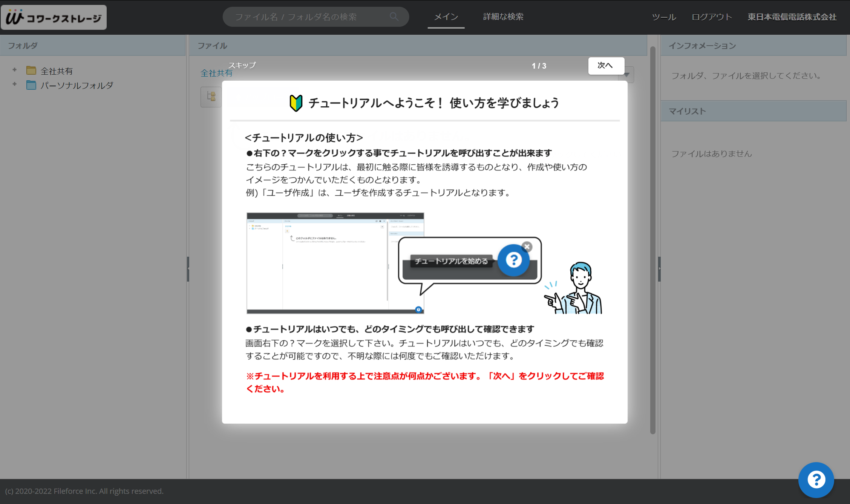Click the コワークストレージ logo

click(x=54, y=17)
